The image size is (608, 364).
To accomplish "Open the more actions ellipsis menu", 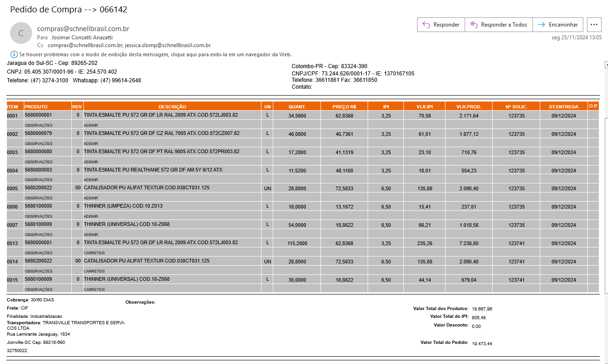I will coord(594,25).
